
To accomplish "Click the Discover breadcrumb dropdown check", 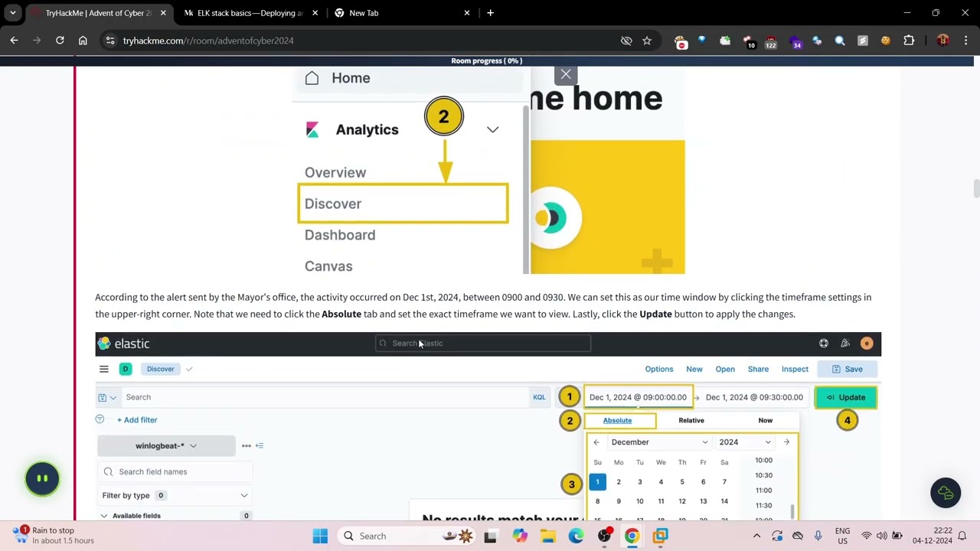I will coord(189,369).
